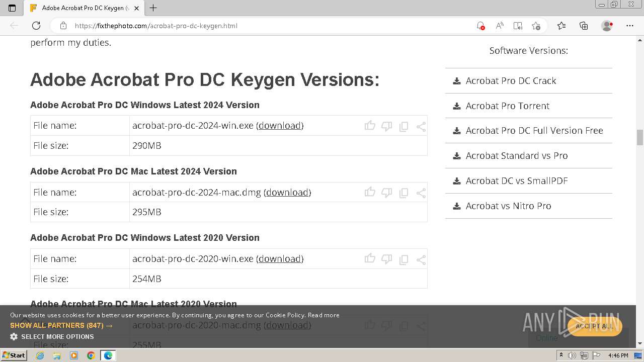This screenshot has width=644, height=362.
Task: Click Read more in cookie notice
Action: (x=324, y=315)
